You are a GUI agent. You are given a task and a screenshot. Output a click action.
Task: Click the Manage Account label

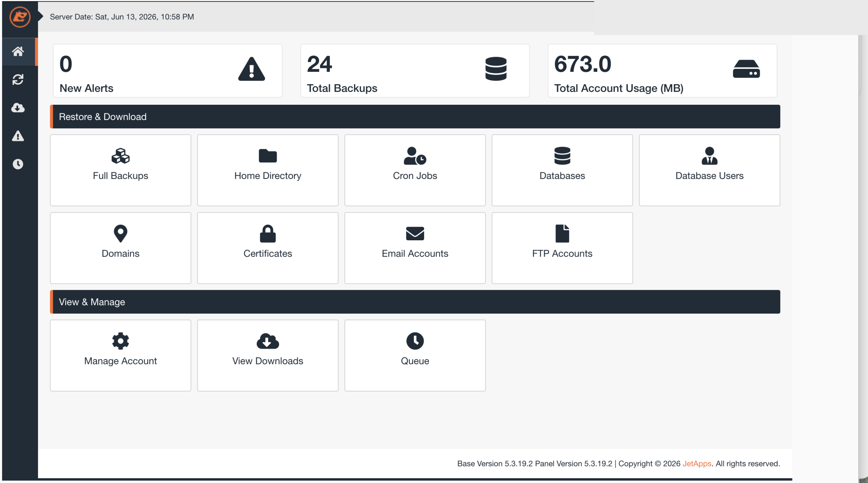coord(120,361)
